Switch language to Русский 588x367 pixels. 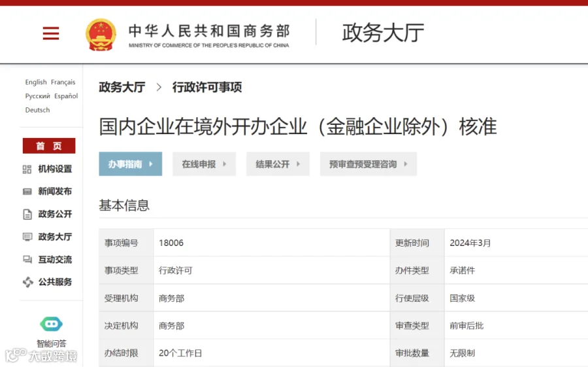[x=37, y=96]
